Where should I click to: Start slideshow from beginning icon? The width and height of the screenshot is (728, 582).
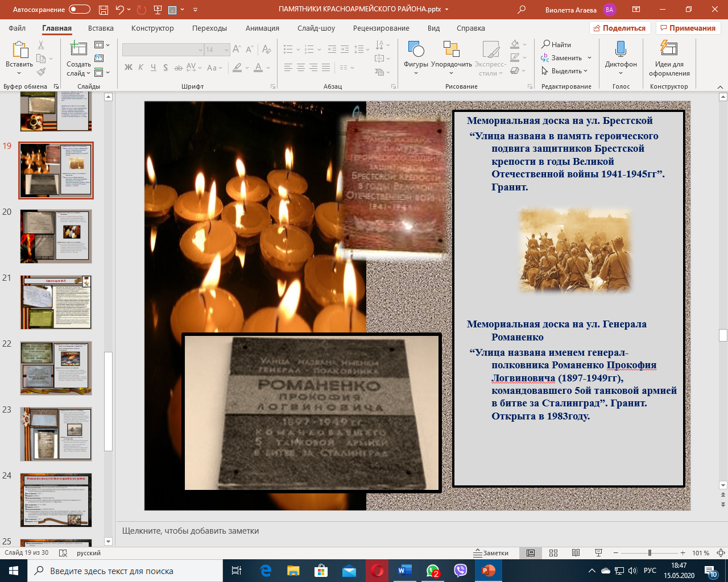tap(158, 10)
